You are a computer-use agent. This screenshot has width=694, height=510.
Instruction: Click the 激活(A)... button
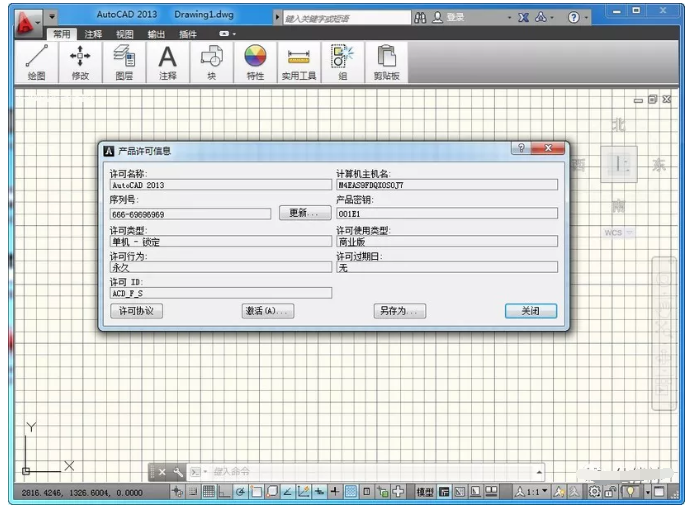click(268, 311)
